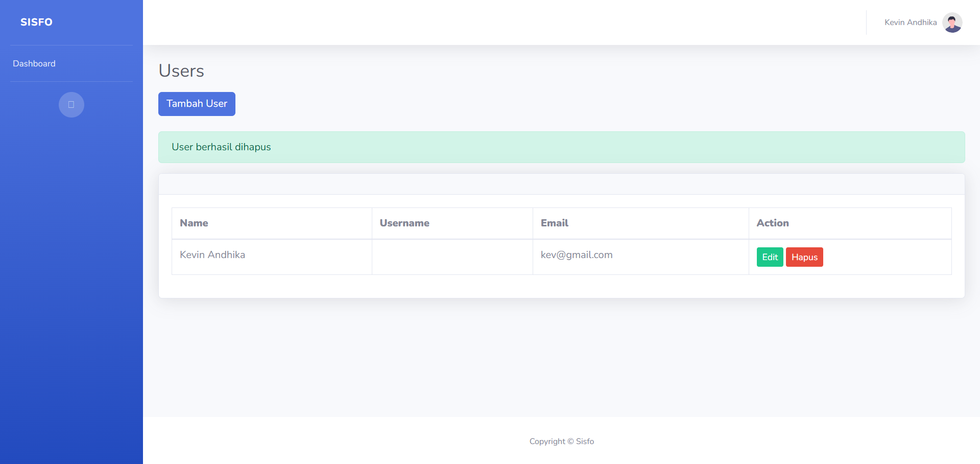The height and width of the screenshot is (464, 980).
Task: Click the Action column header
Action: click(x=773, y=223)
